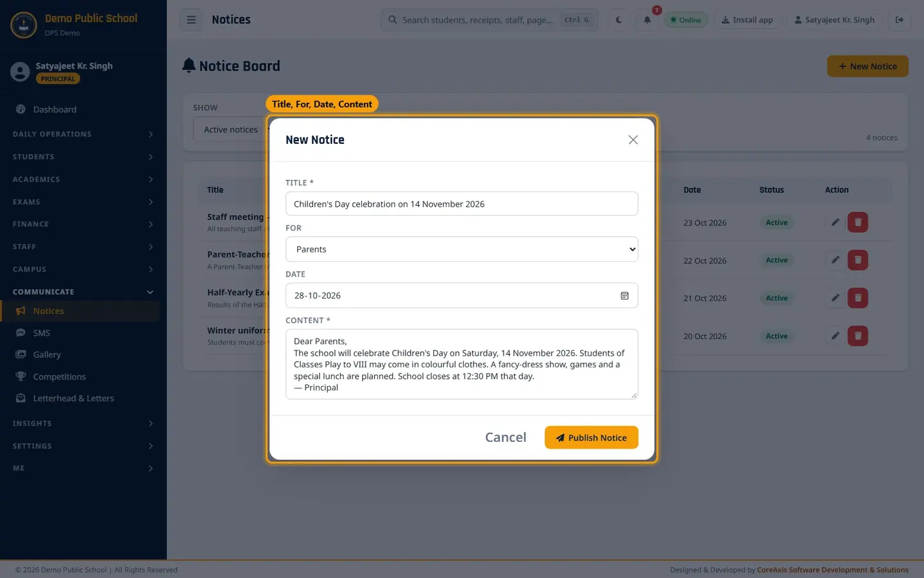Edit the 23 Oct 2026 notice

835,222
